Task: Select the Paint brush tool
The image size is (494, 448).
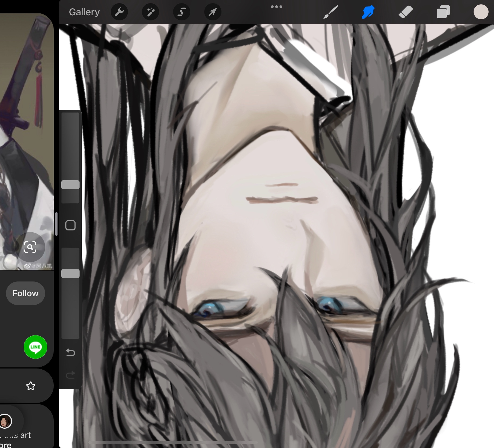Action: [x=330, y=12]
